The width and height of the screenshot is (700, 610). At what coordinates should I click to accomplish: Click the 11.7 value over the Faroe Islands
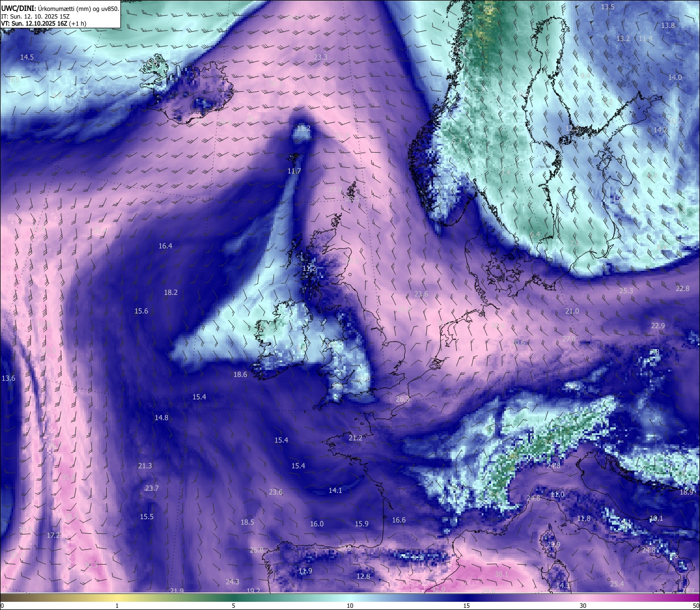click(x=294, y=171)
